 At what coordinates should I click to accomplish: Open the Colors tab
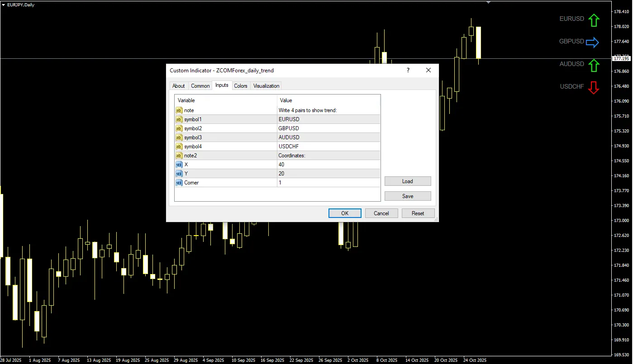240,86
